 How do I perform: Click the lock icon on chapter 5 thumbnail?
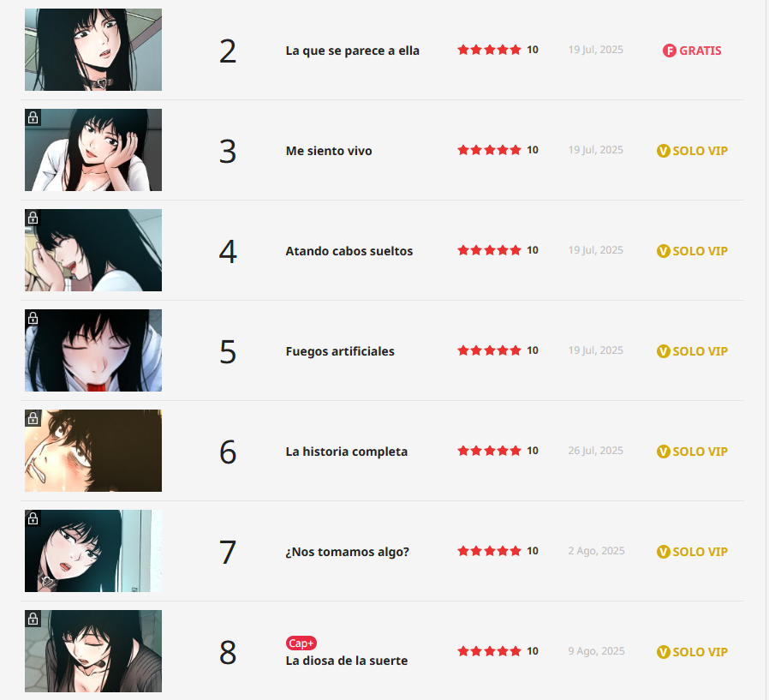click(33, 318)
